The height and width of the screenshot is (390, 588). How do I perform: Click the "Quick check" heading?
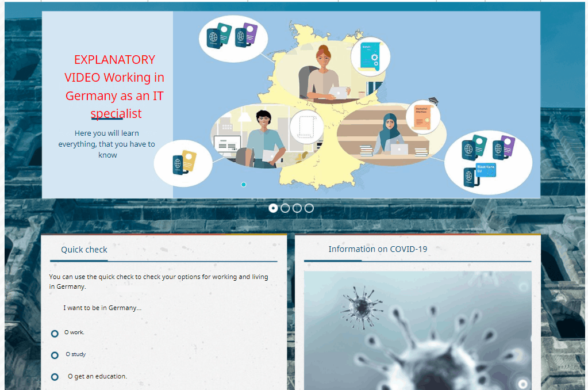pyautogui.click(x=84, y=250)
